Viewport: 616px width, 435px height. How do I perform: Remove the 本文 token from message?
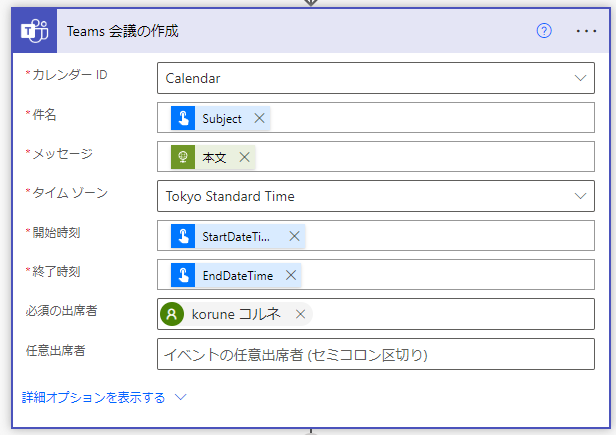click(244, 157)
